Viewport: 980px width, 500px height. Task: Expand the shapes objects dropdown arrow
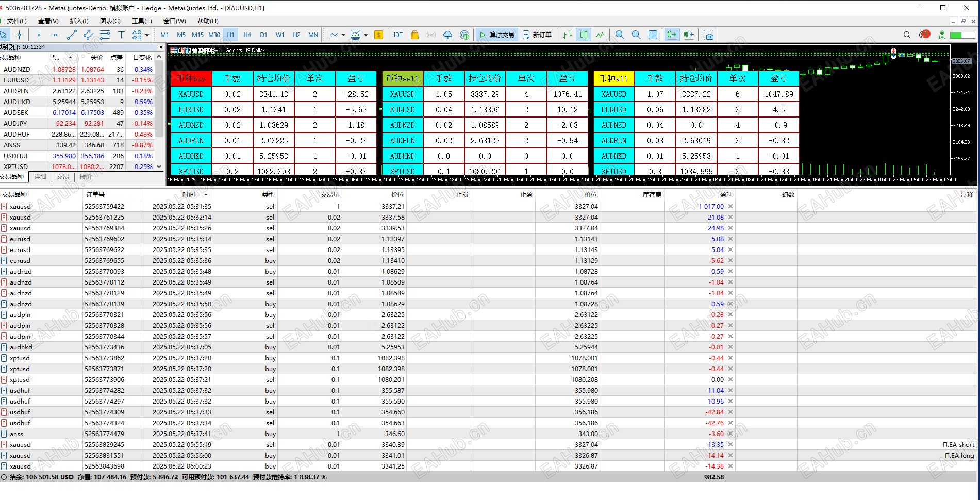pos(147,35)
